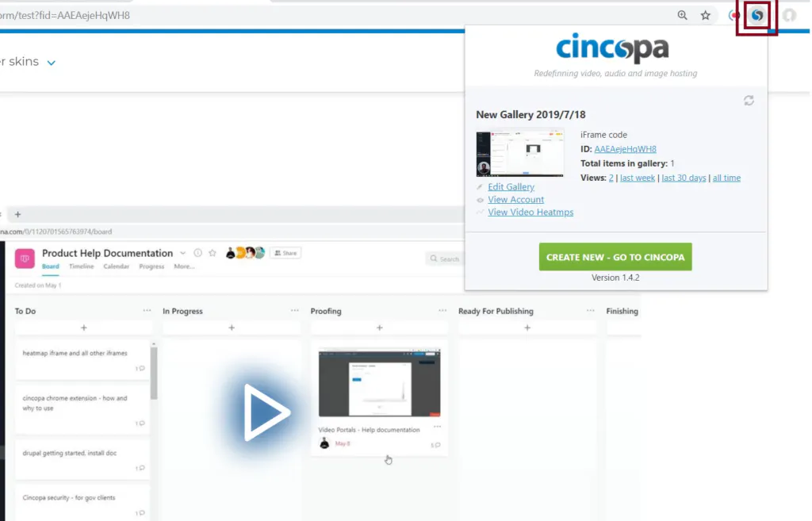This screenshot has width=812, height=521.
Task: Click Create New - Go To Cincopa button
Action: pyautogui.click(x=615, y=257)
